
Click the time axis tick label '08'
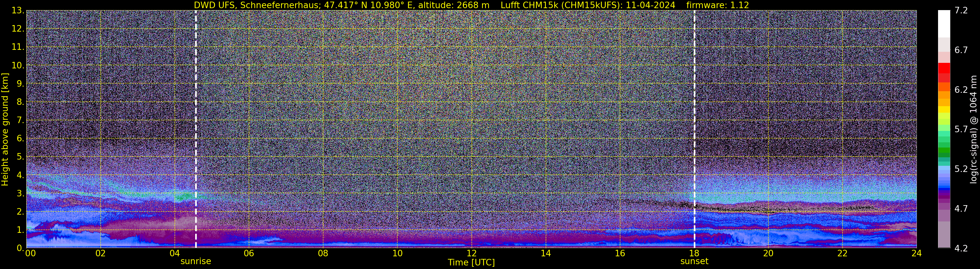[x=323, y=253]
